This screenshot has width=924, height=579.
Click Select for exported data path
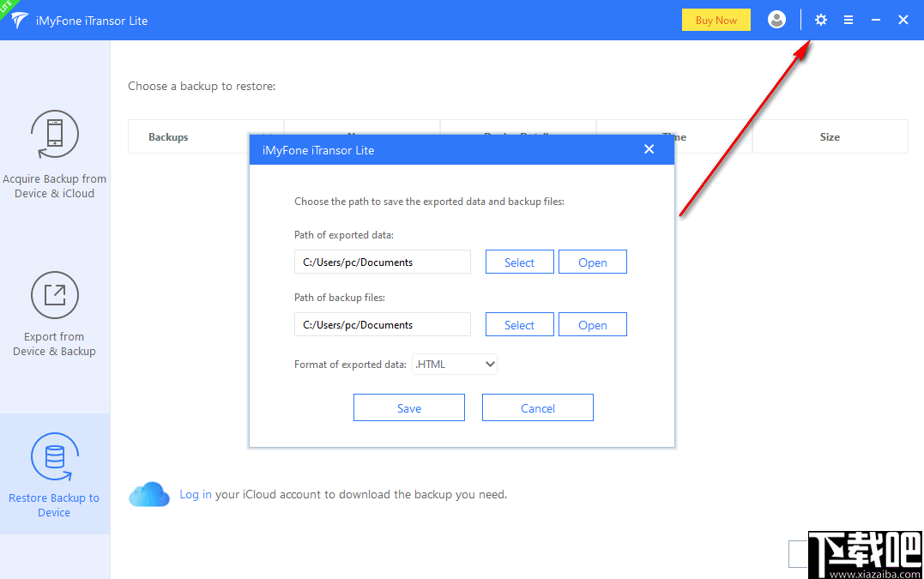coord(519,262)
